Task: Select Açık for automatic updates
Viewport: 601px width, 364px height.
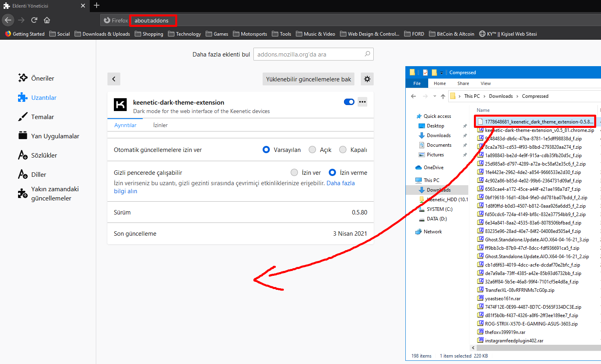Action: click(x=312, y=150)
